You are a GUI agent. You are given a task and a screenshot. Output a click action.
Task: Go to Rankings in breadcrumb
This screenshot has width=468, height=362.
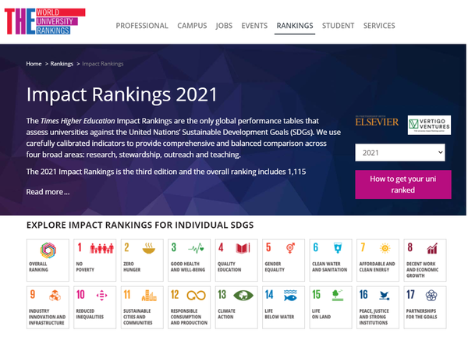[62, 64]
